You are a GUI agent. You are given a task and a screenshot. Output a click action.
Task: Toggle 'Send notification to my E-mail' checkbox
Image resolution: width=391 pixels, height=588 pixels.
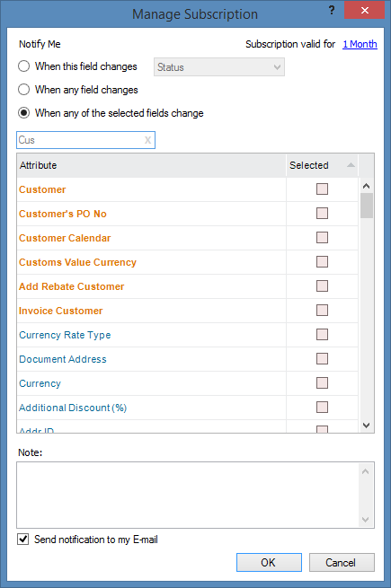point(22,540)
